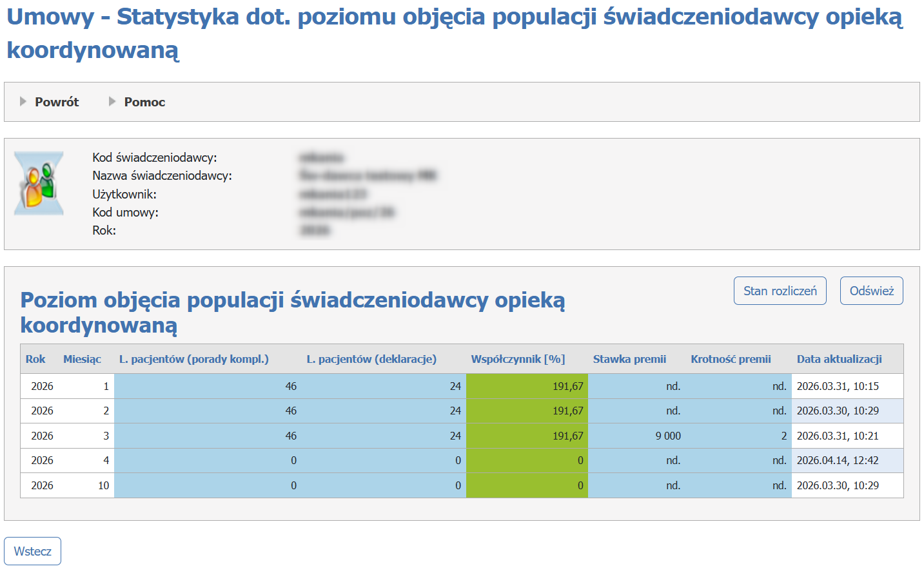Open the Pomoc help menu item
The height and width of the screenshot is (573, 924).
[144, 102]
